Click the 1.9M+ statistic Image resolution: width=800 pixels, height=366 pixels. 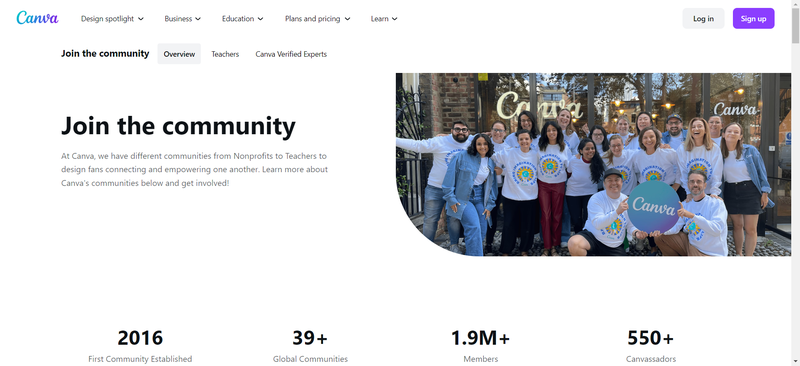pos(480,337)
